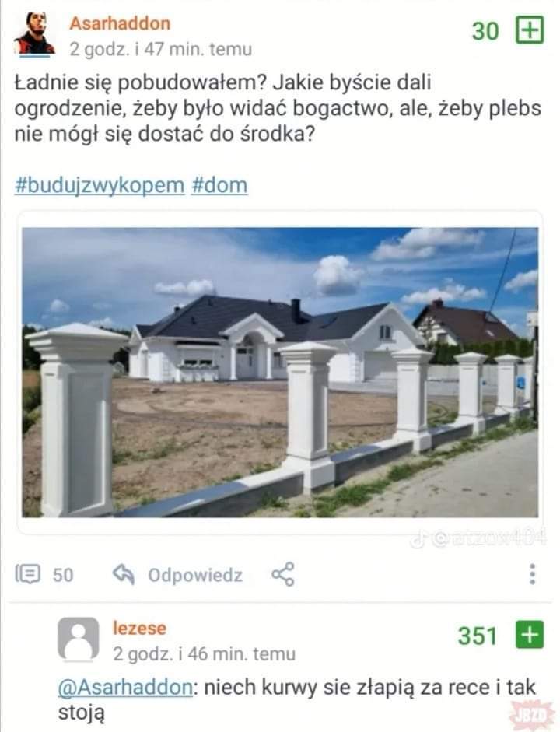Image resolution: width=560 pixels, height=732 pixels.
Task: Follow the #dom hashtag link
Action: tap(219, 185)
